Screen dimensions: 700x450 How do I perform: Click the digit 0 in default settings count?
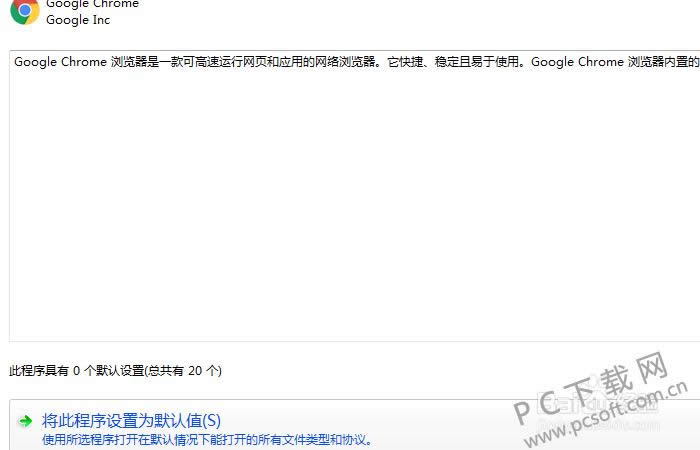pos(76,371)
